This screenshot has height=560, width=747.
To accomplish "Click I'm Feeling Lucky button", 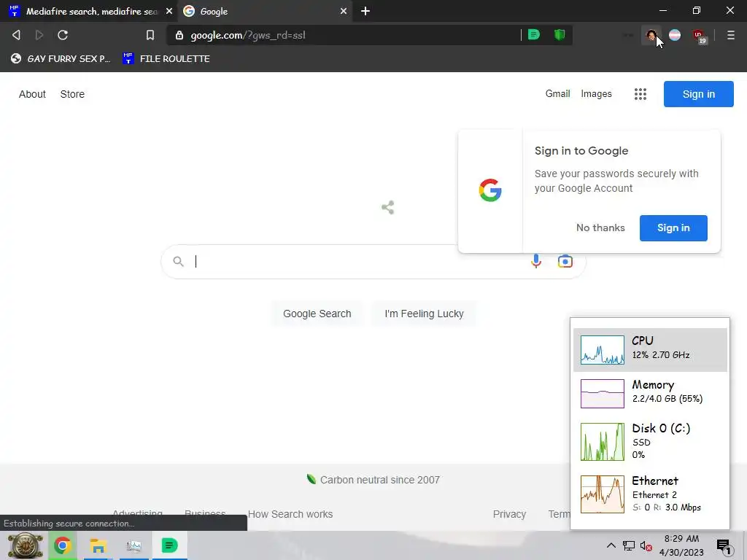I will pos(424,314).
